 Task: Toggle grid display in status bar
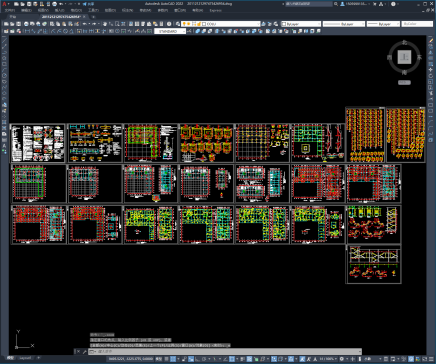click(166, 359)
